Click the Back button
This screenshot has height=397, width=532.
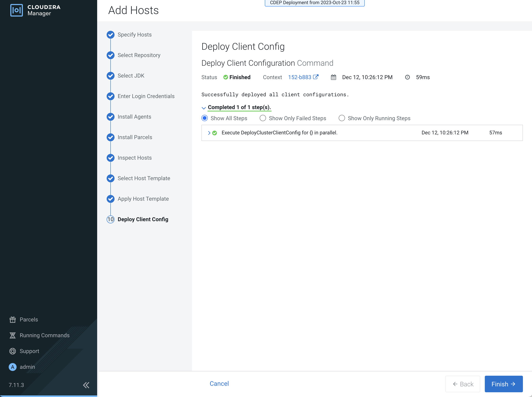point(463,384)
